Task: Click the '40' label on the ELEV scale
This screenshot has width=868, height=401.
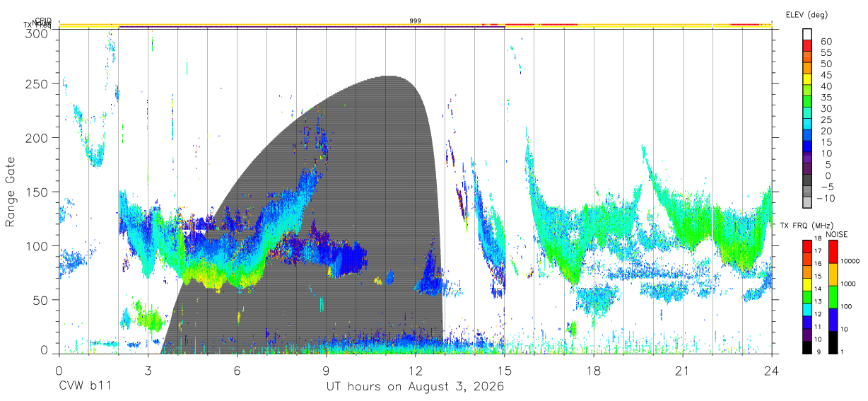Action: tap(826, 86)
